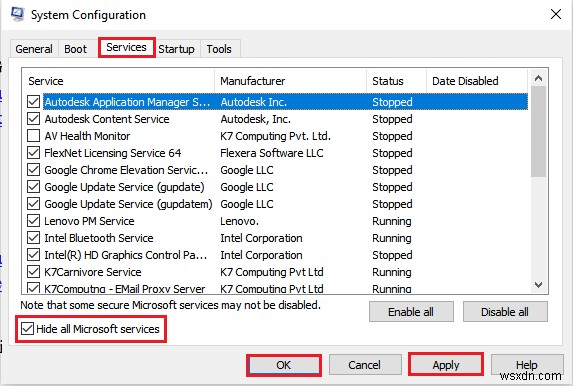Image resolution: width=573 pixels, height=386 pixels.
Task: Toggle Autodesk Content Service checkbox
Action: point(34,119)
